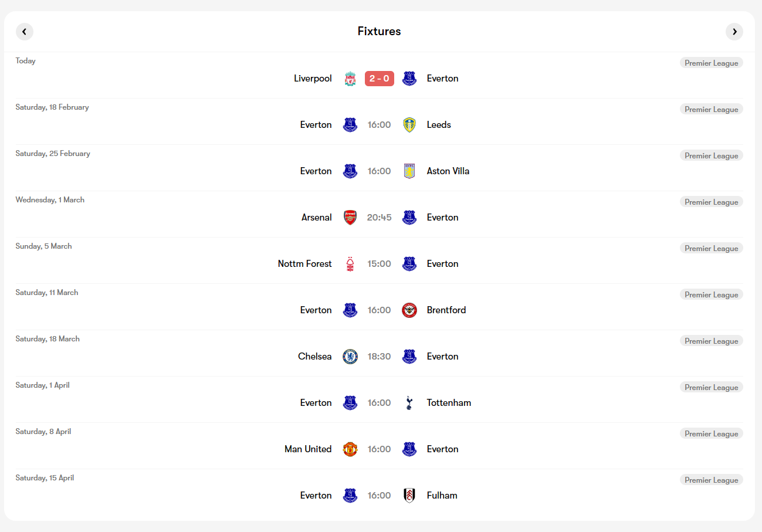Click the 18:30 Chelsea kickoff time

point(380,357)
